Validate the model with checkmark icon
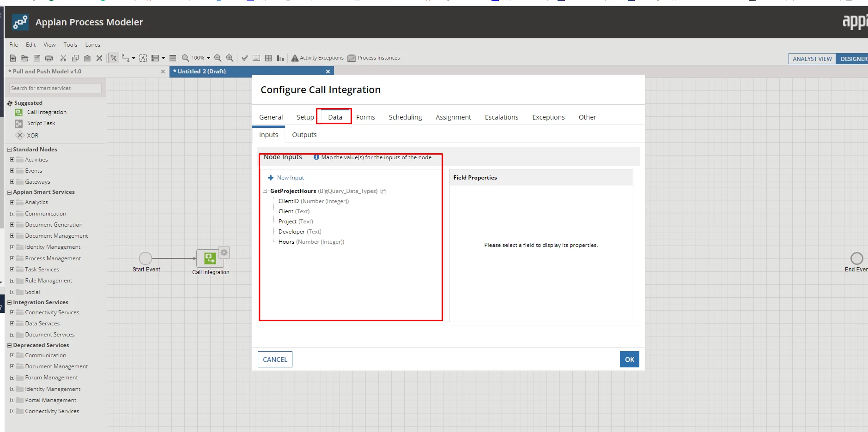 [244, 58]
